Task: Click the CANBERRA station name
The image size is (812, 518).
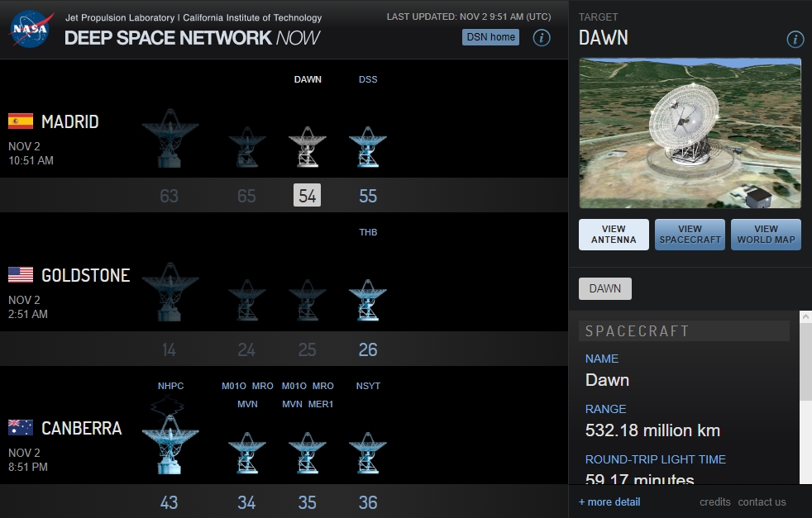Action: coord(82,428)
